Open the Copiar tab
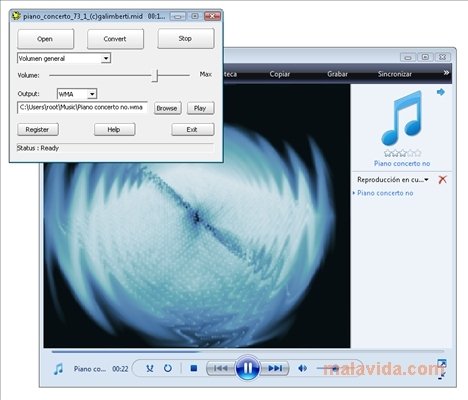The width and height of the screenshot is (468, 400). [279, 74]
